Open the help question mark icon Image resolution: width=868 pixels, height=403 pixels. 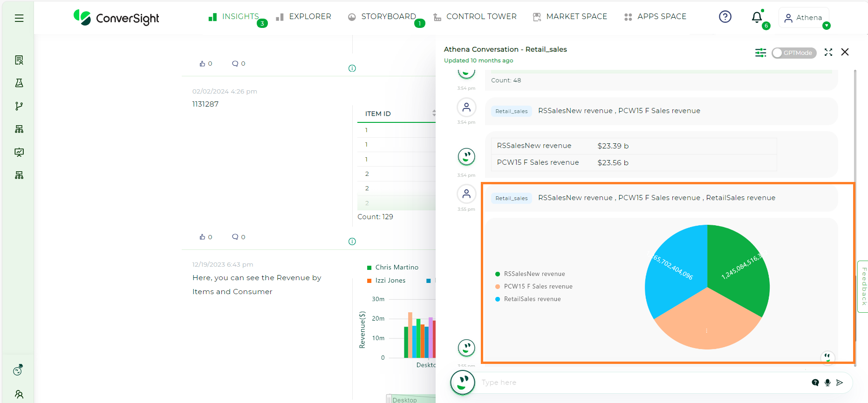(725, 17)
